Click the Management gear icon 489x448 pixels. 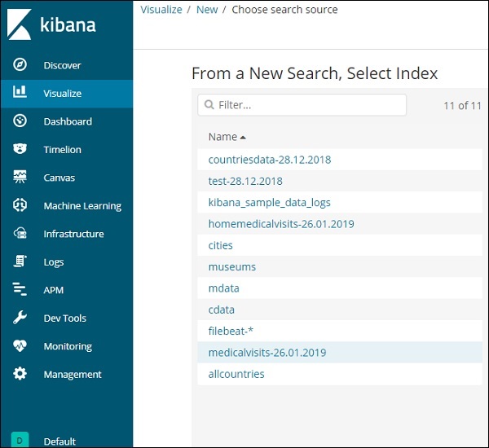click(20, 375)
